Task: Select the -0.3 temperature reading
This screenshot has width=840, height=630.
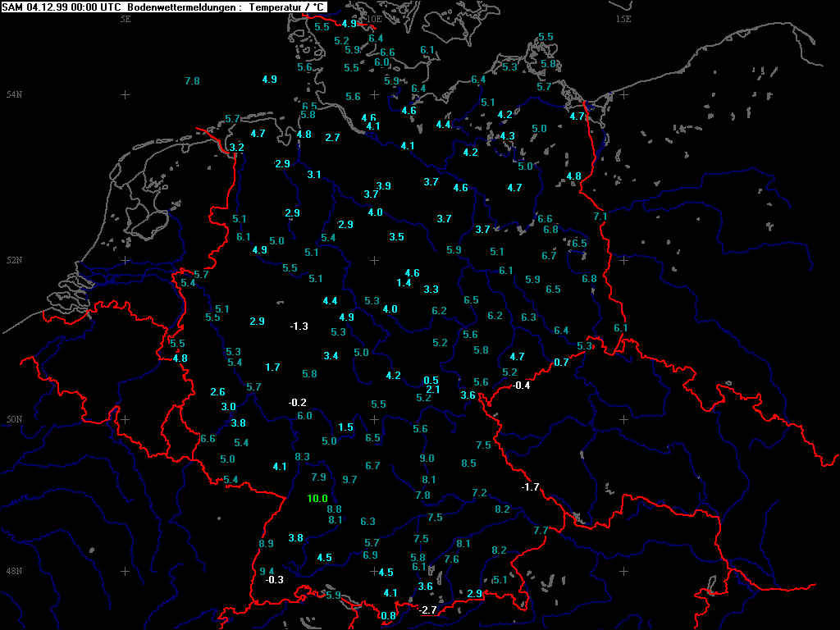Action: [274, 580]
